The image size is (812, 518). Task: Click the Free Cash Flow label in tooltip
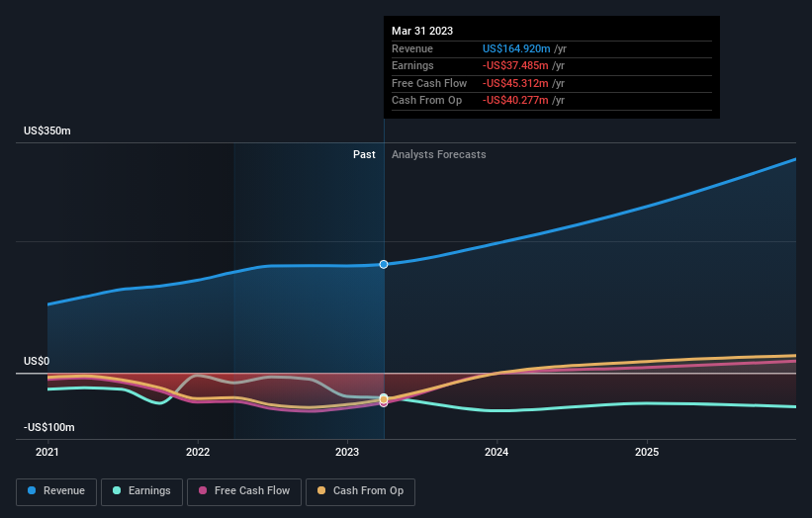pyautogui.click(x=429, y=83)
